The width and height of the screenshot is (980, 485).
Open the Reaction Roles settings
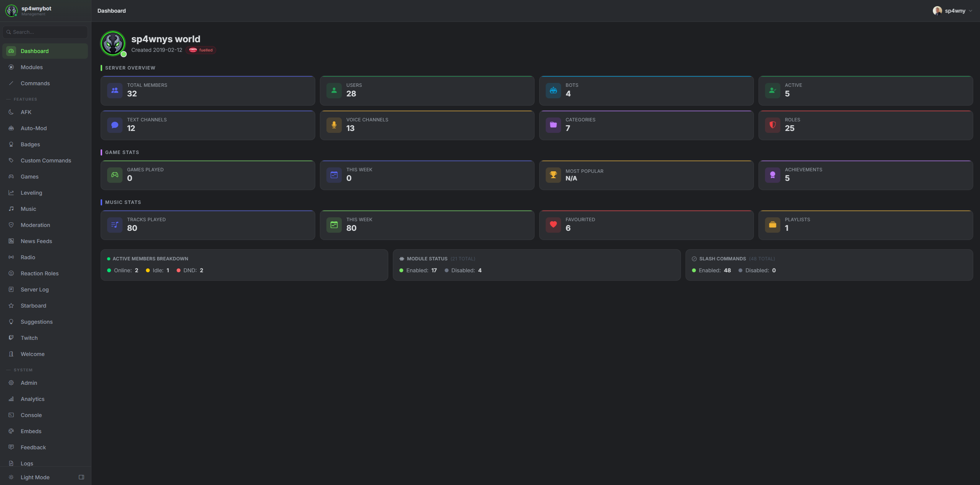pyautogui.click(x=39, y=273)
